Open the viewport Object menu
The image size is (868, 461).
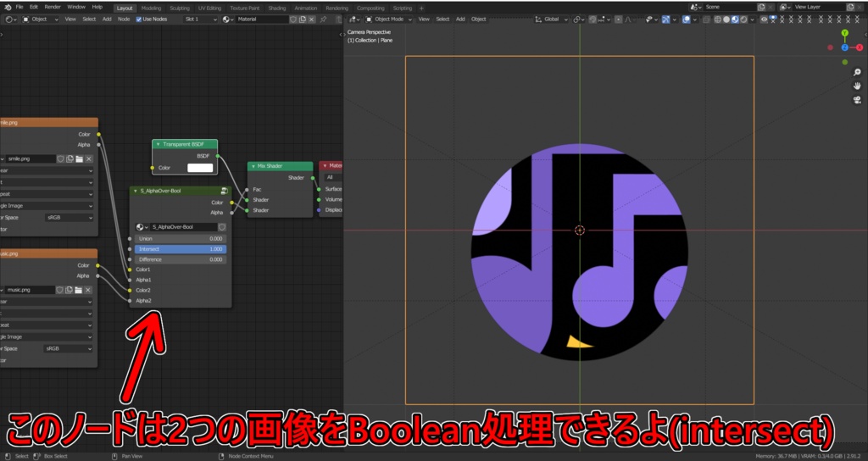point(478,19)
